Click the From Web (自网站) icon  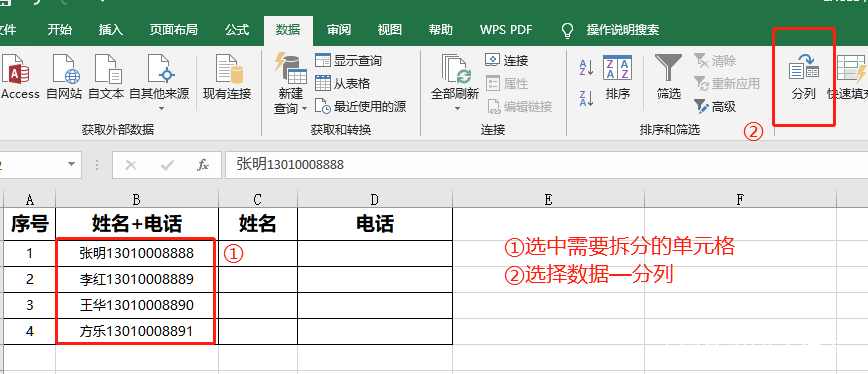64,77
